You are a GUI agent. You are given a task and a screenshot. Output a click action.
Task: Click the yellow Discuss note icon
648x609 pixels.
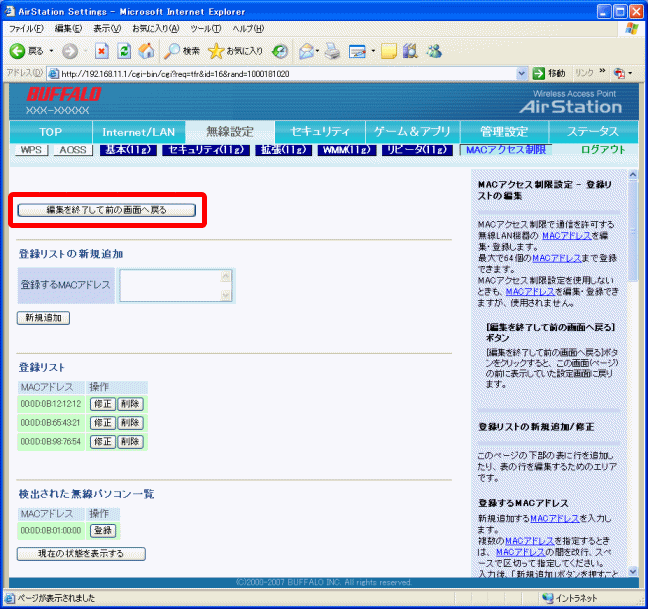pos(388,51)
